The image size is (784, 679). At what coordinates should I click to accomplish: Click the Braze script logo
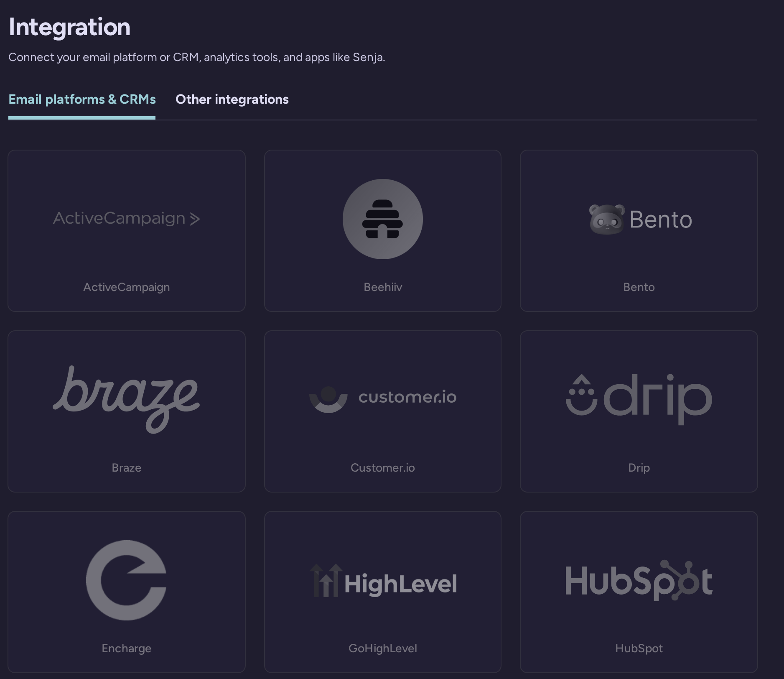126,399
